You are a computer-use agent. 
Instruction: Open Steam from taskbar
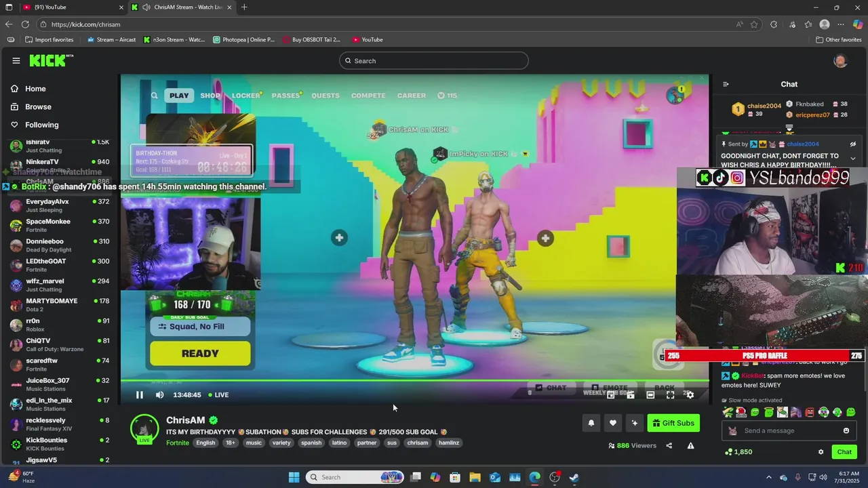pyautogui.click(x=574, y=477)
